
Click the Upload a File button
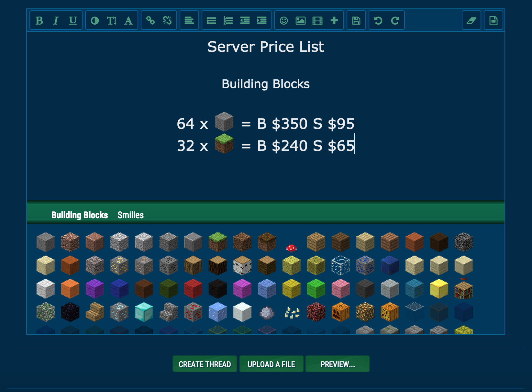click(271, 364)
